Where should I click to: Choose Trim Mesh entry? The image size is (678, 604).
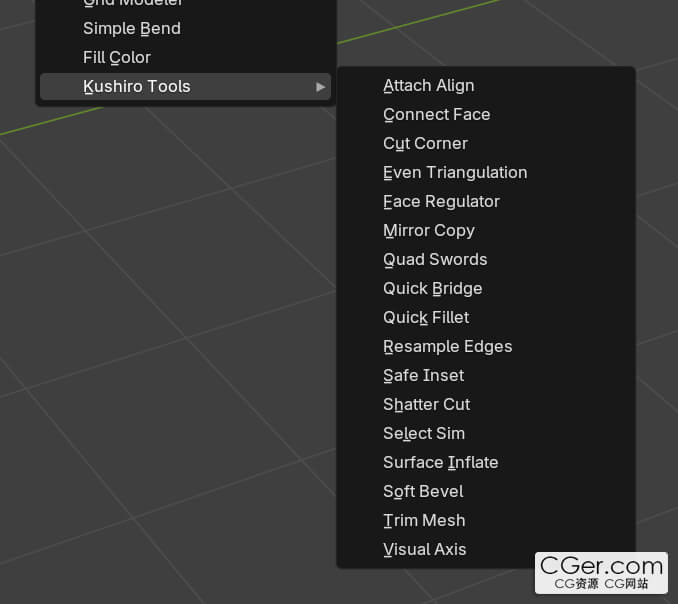click(x=486, y=520)
